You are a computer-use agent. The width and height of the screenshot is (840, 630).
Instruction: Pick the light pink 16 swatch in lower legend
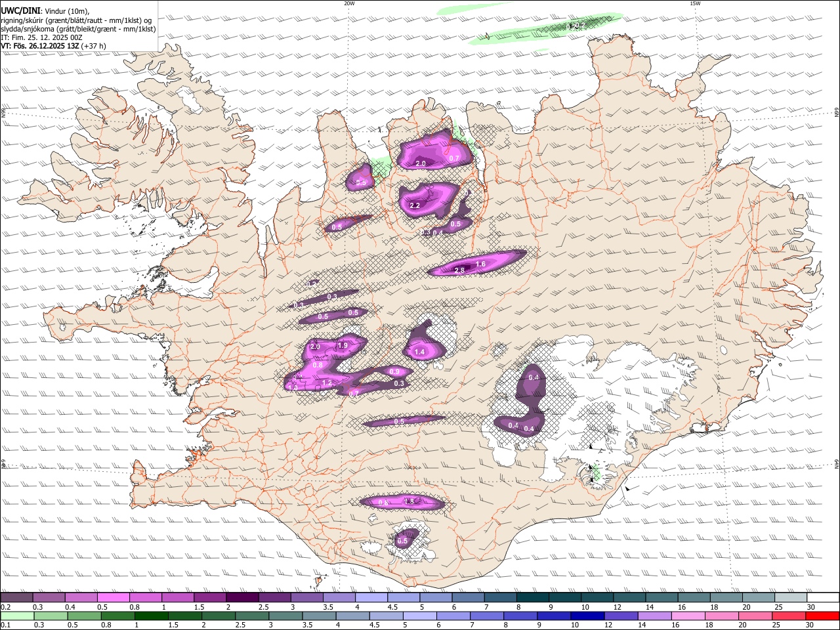pyautogui.click(x=688, y=616)
